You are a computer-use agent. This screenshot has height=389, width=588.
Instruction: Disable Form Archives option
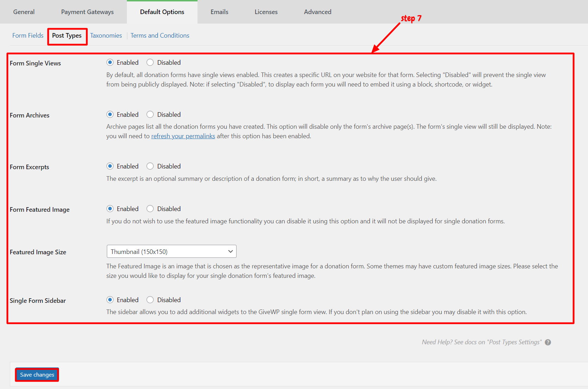coord(150,115)
